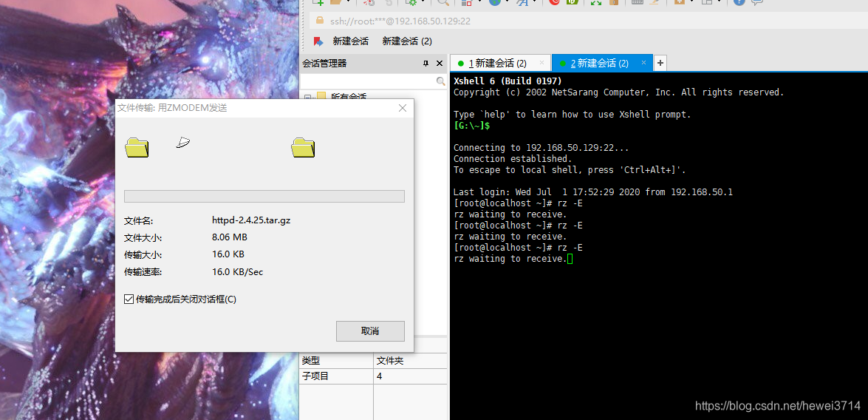
Task: Click the file size value 8.06 MB
Action: point(230,237)
